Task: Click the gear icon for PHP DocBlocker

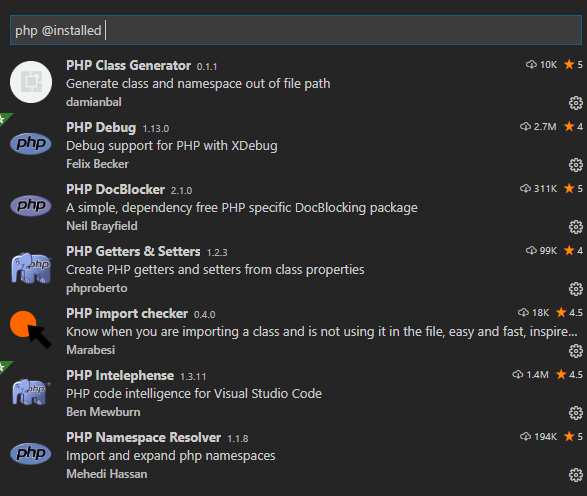Action: click(x=575, y=227)
